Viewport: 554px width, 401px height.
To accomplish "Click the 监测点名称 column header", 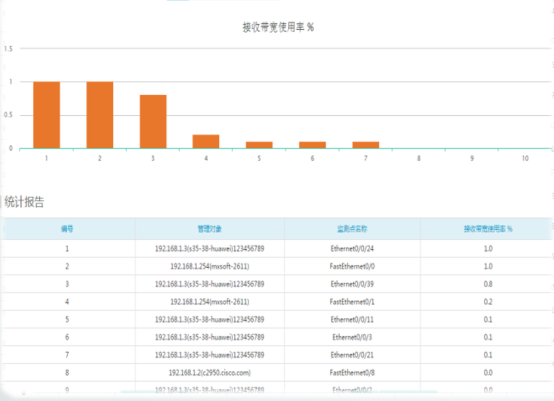I will click(x=352, y=229).
